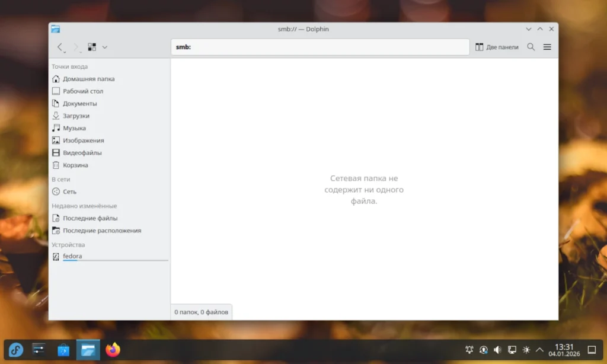Open System Settings from the taskbar
The height and width of the screenshot is (364, 607).
(x=39, y=350)
